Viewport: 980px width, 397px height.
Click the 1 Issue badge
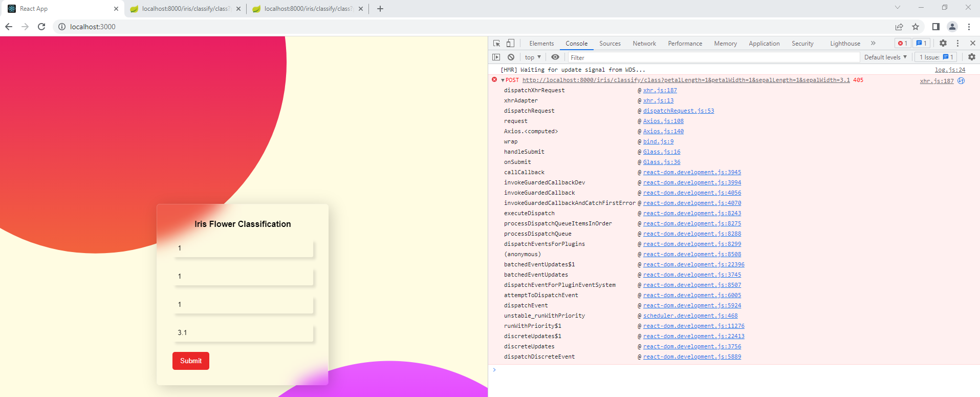point(936,57)
